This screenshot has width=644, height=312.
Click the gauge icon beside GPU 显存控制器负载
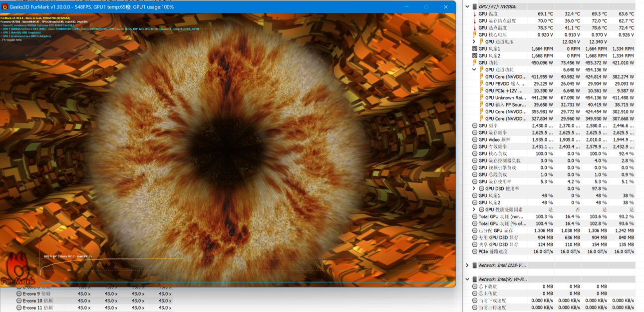point(475,161)
